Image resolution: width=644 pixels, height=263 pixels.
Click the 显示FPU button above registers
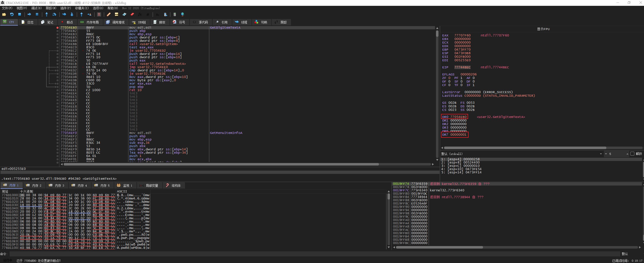[543, 29]
